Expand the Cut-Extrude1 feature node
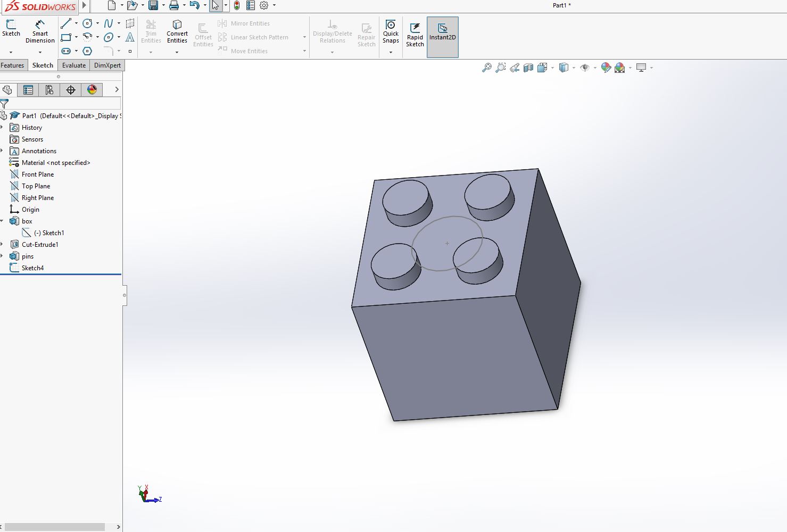This screenshot has width=787, height=532. pos(2,245)
